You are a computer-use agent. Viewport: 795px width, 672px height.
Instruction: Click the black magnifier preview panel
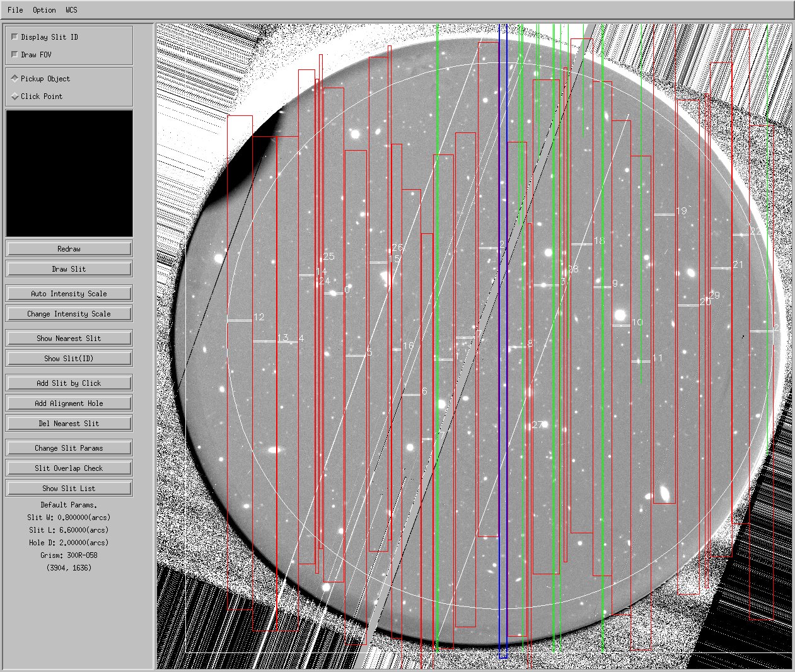[x=69, y=173]
